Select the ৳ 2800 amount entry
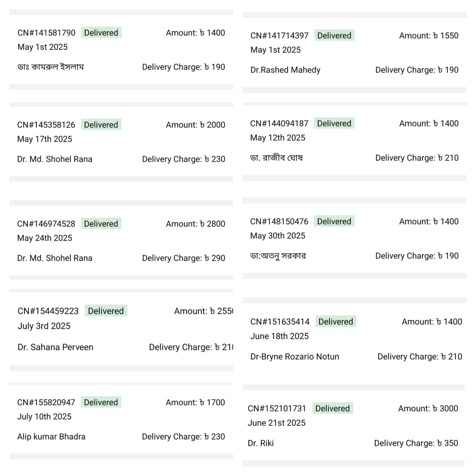Viewport: 476px width, 476px height. tap(195, 224)
